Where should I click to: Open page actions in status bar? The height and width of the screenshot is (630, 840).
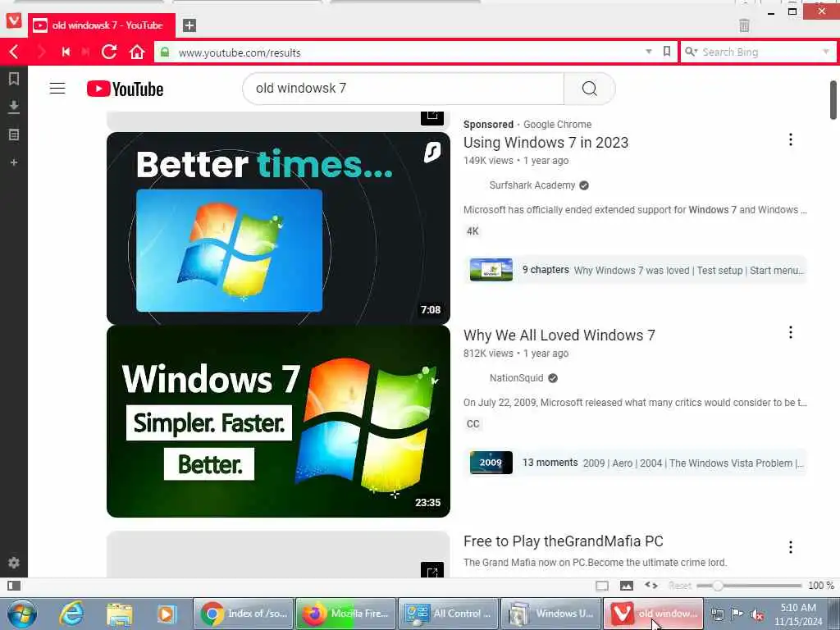[x=651, y=586]
